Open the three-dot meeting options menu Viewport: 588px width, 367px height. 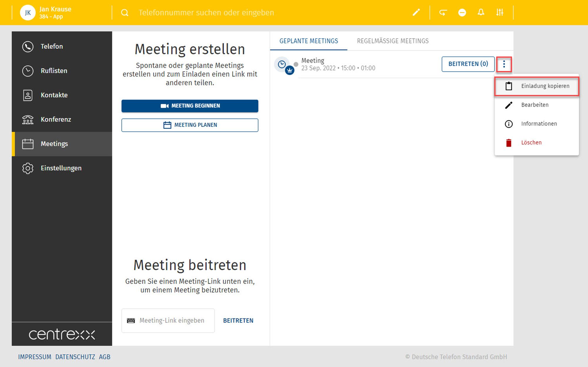point(504,64)
